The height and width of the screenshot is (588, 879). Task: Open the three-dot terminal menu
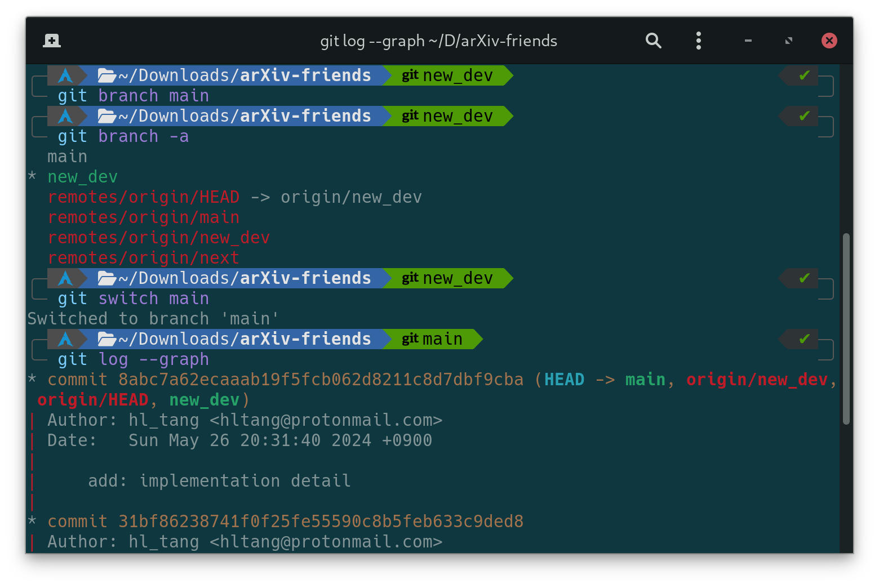(x=699, y=41)
